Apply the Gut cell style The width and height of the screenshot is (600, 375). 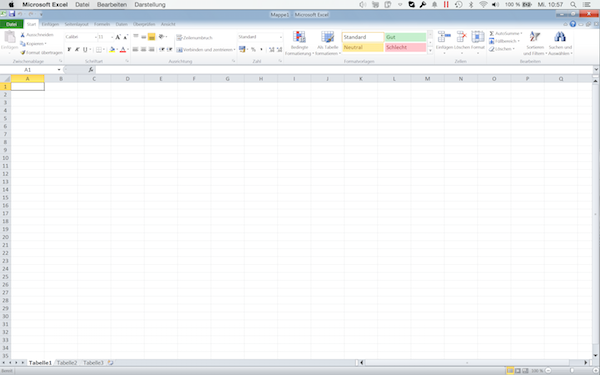pyautogui.click(x=405, y=37)
